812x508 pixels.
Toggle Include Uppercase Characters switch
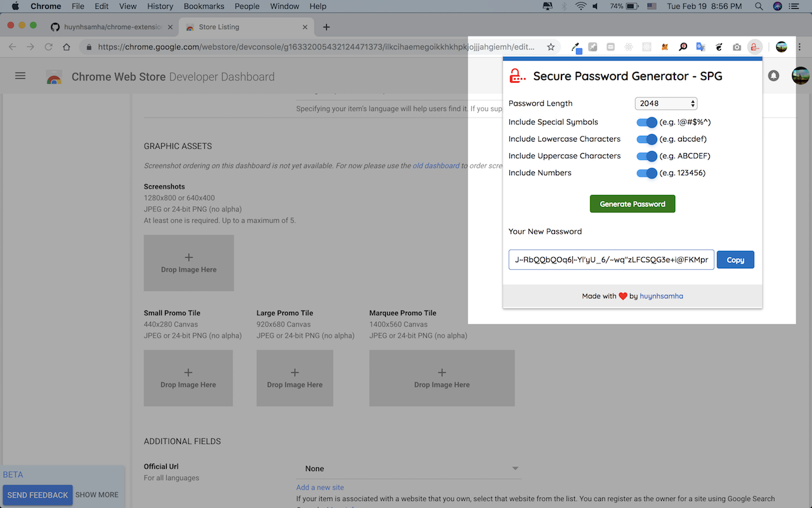646,156
